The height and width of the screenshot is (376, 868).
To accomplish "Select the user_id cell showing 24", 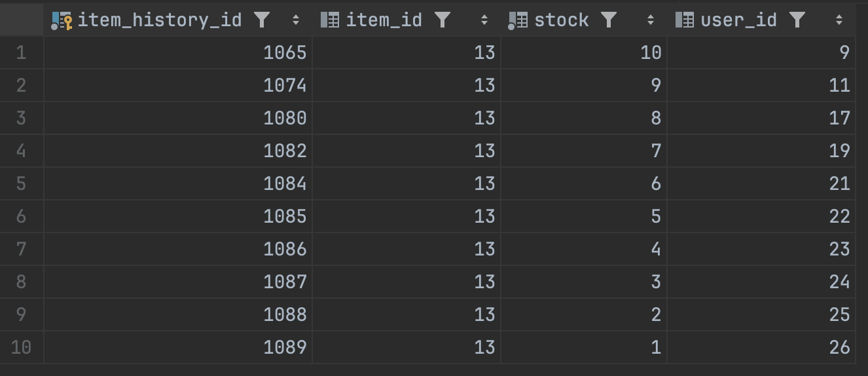I will coord(761,282).
